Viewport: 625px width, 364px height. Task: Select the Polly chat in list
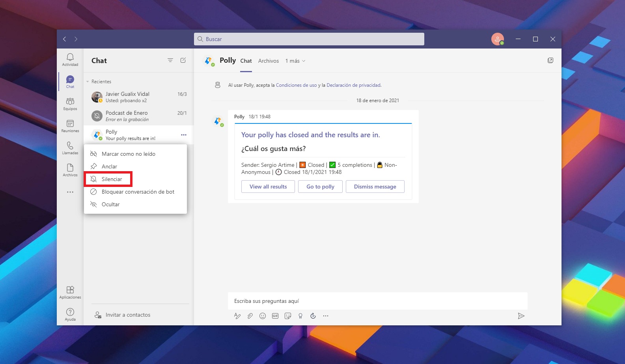click(x=138, y=135)
